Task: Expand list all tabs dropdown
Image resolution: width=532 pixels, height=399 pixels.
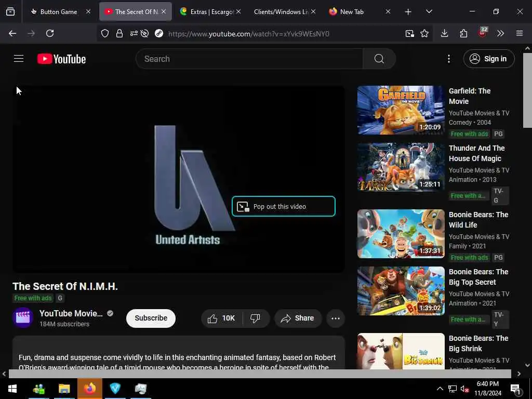Action: click(x=429, y=12)
